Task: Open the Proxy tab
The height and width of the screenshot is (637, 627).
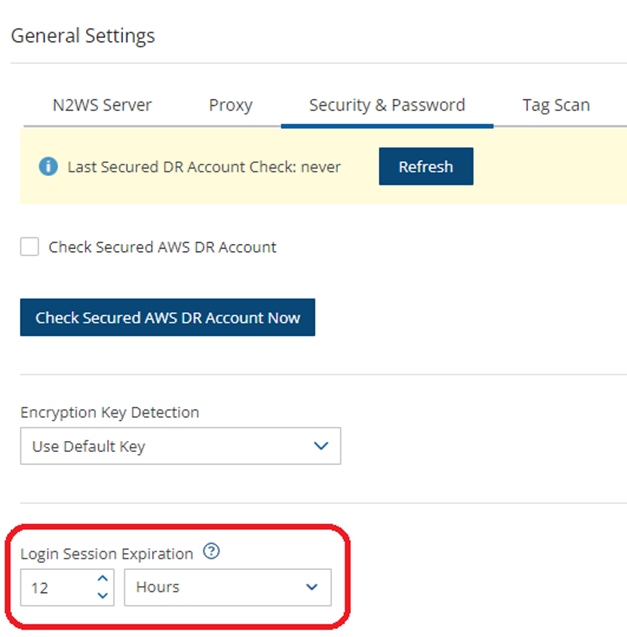Action: click(230, 105)
